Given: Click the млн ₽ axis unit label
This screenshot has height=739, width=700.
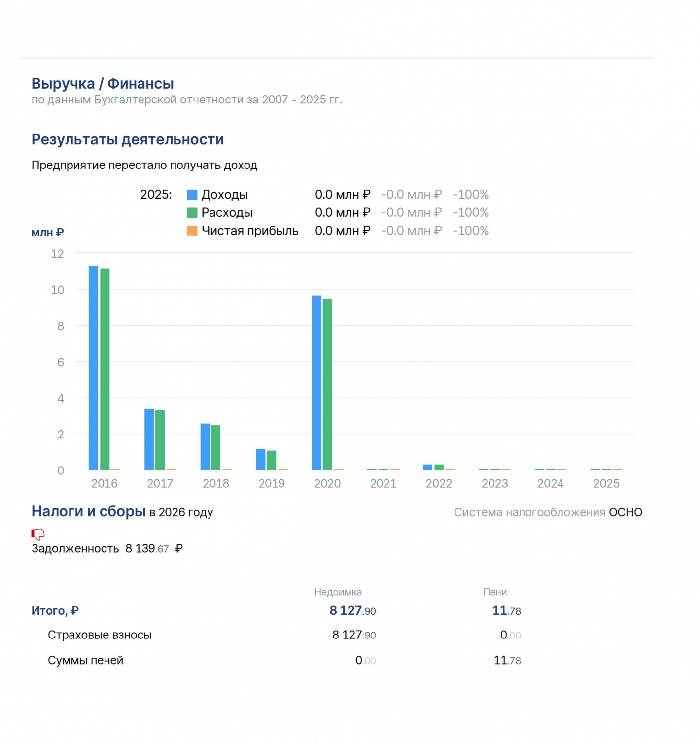Looking at the screenshot, I should pos(48,233).
